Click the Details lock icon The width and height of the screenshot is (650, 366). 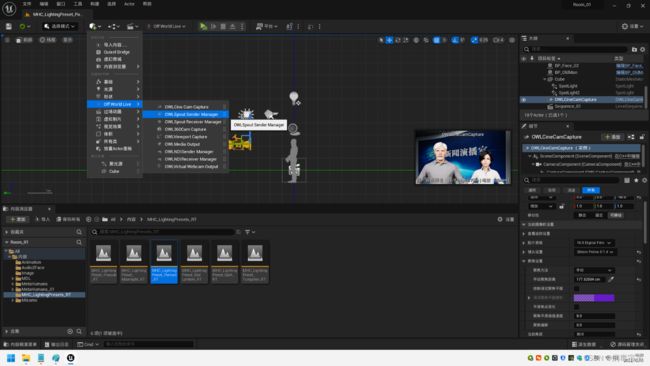pos(642,137)
